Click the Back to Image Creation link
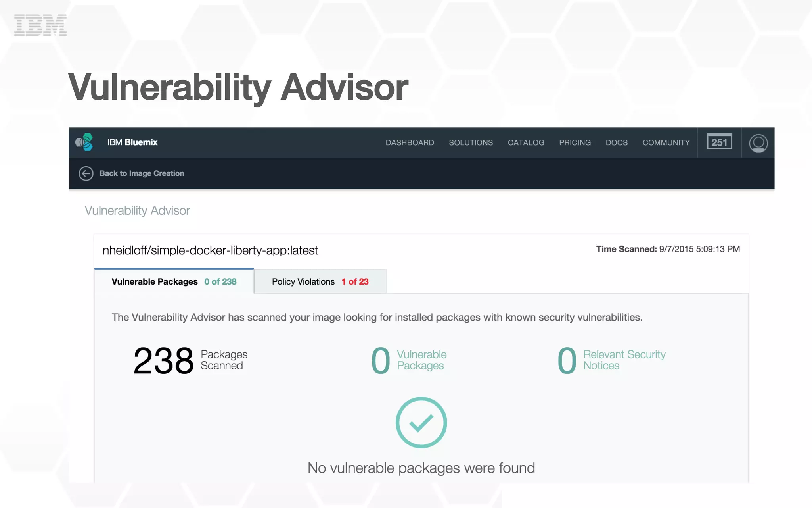Viewport: 812px width, 508px height. click(142, 173)
